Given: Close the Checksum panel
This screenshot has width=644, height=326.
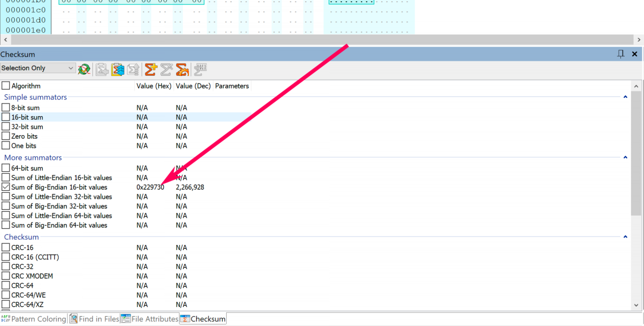Looking at the screenshot, I should click(x=635, y=54).
